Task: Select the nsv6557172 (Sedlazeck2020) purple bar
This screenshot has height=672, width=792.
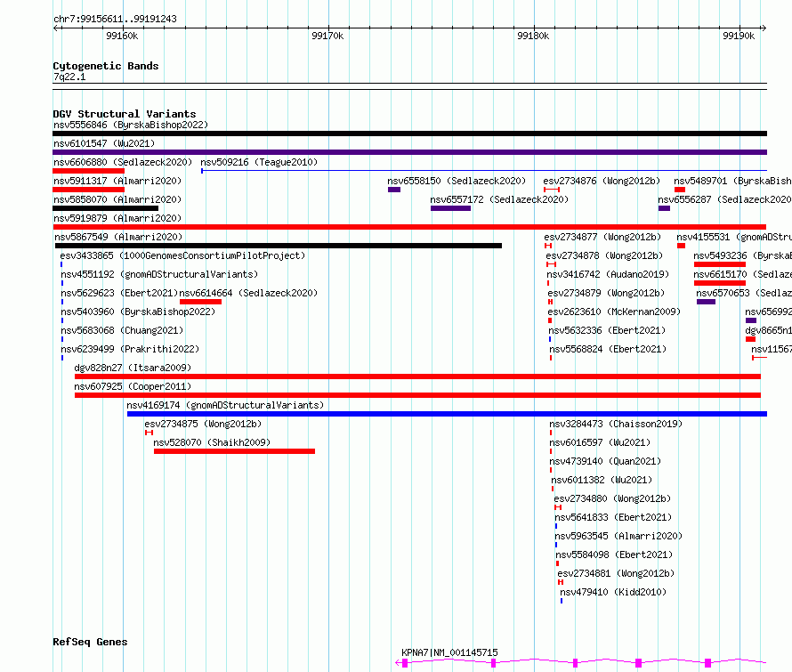Action: point(450,208)
